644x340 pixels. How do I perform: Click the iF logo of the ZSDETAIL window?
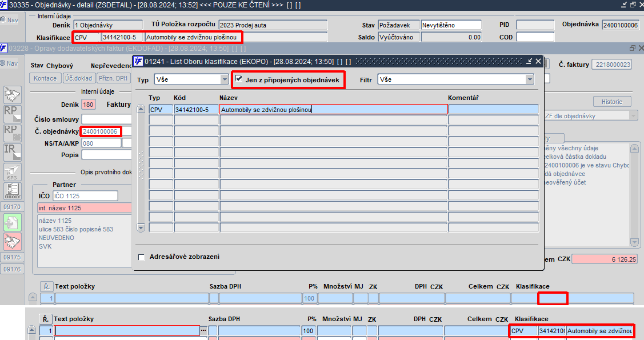point(3,5)
